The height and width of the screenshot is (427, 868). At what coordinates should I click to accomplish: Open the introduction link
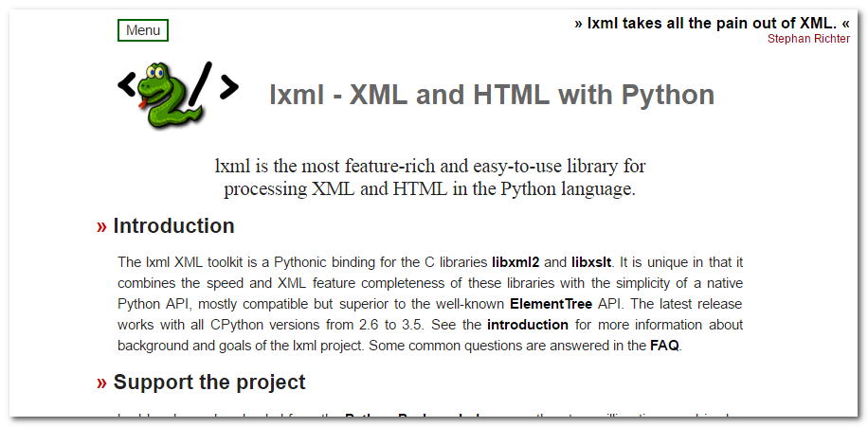[x=528, y=325]
